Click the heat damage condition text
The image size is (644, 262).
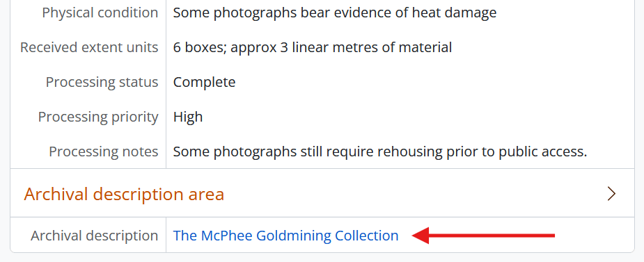tap(335, 13)
